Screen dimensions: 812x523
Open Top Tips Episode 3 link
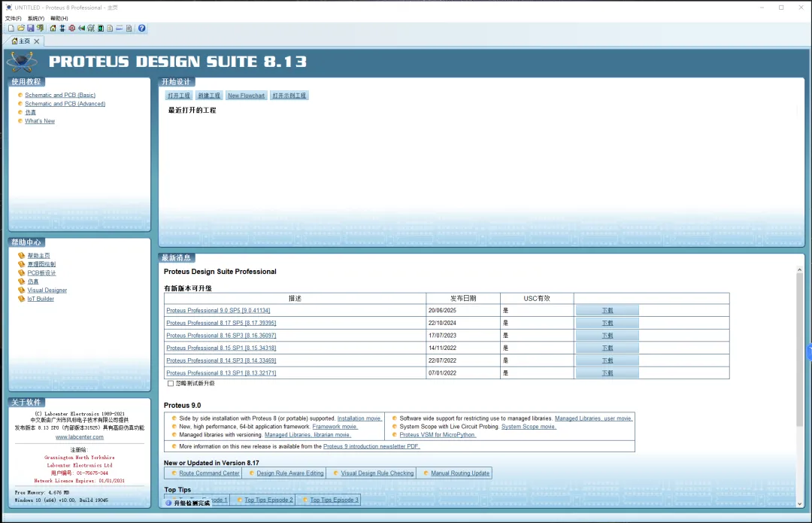pyautogui.click(x=334, y=500)
